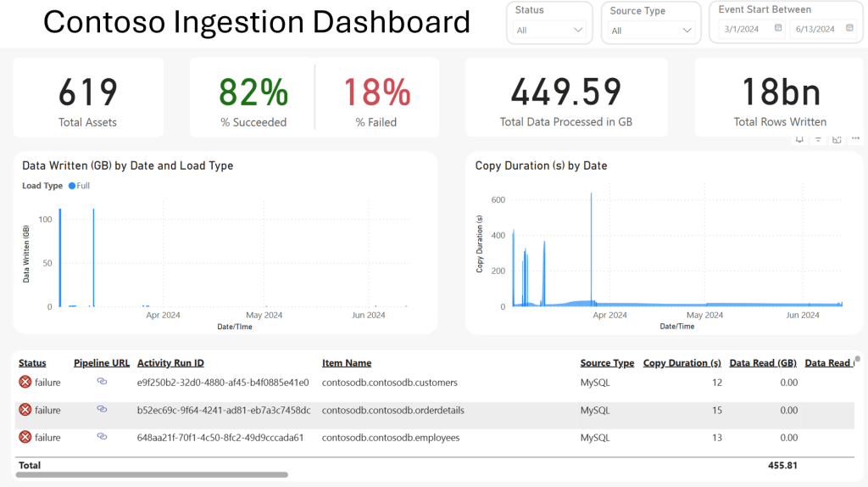
Task: Click activity run ID e9f250b2-32d0-4880-af45-b4f0885e41e0
Action: coord(223,383)
